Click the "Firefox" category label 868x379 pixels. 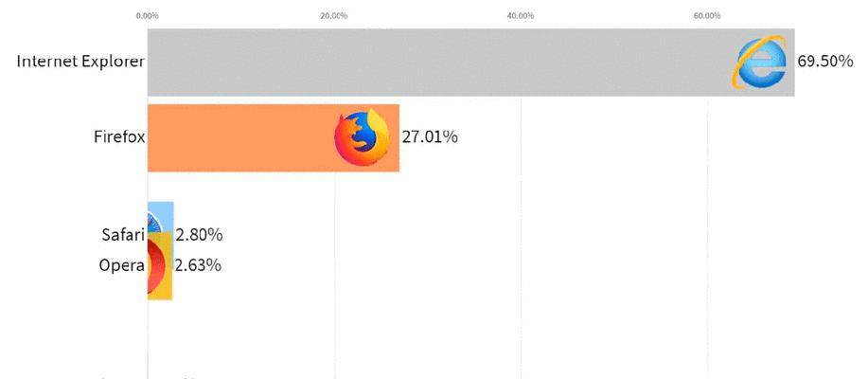pyautogui.click(x=119, y=136)
